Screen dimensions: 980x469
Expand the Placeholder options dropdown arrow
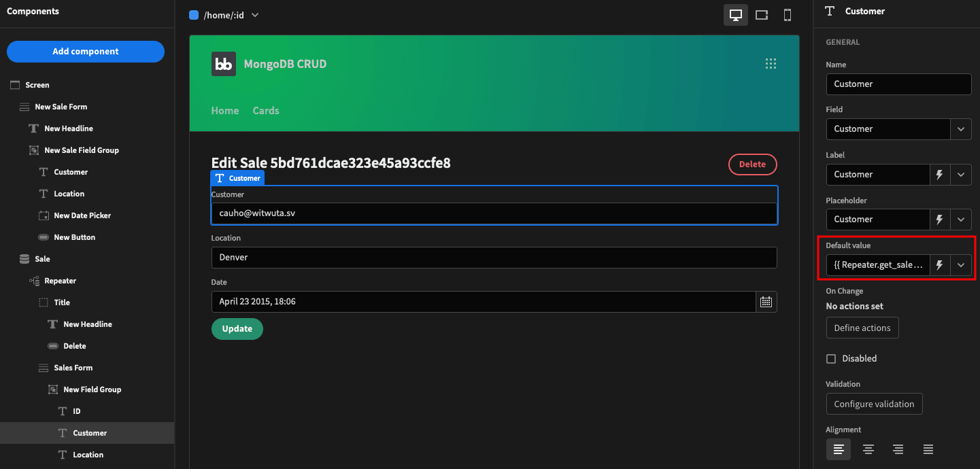tap(961, 220)
